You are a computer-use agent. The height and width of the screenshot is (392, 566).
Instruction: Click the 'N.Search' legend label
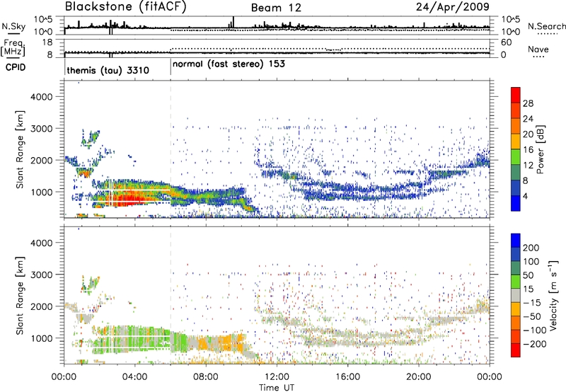coord(546,26)
